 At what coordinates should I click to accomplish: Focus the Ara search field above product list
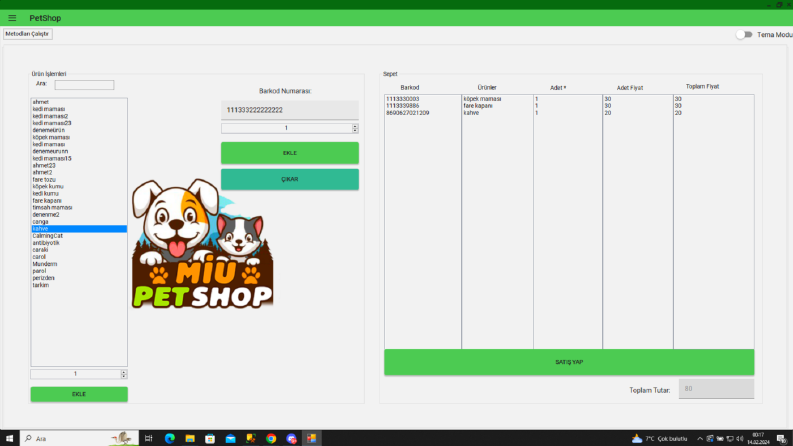pos(84,84)
